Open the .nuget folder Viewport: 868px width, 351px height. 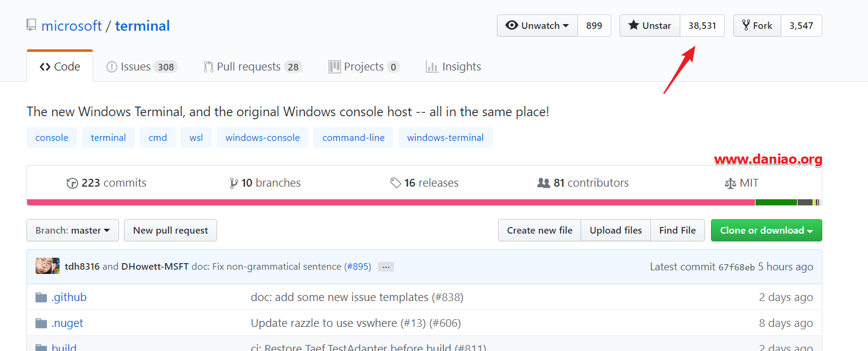click(67, 323)
